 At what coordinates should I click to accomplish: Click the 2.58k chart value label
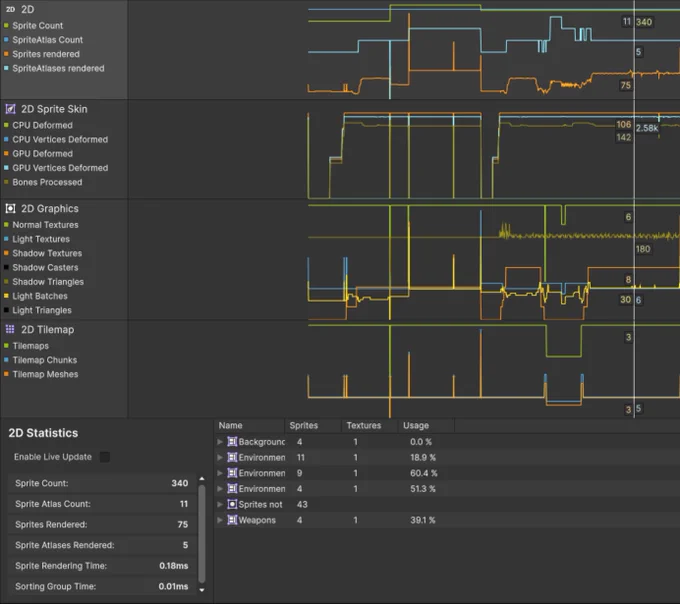coord(647,128)
